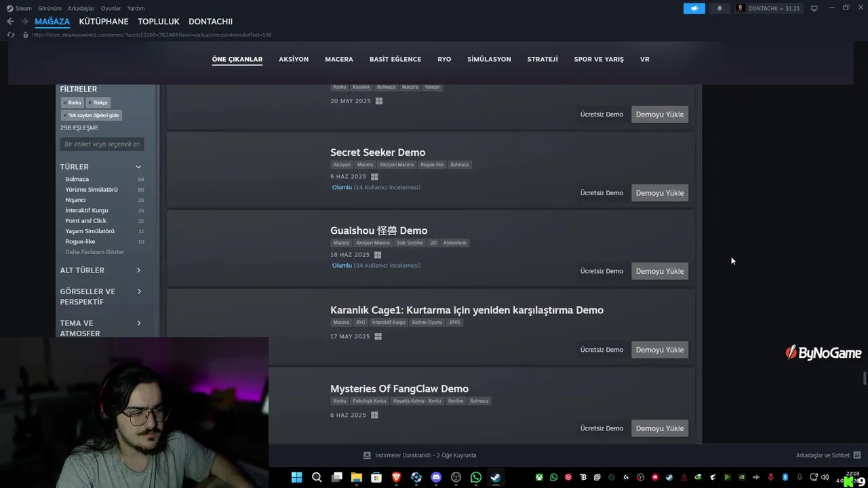Click Demoyu Yükle for Mysteries Of FangClaw

[660, 428]
